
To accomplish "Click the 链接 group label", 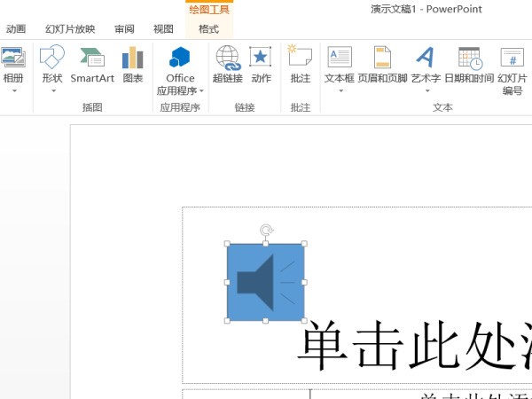I will (245, 107).
